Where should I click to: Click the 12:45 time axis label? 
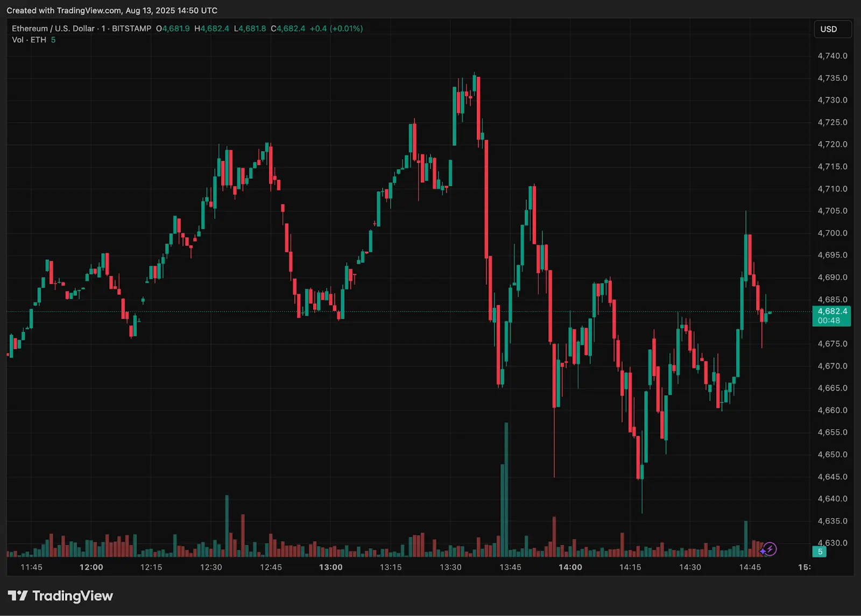coord(271,567)
